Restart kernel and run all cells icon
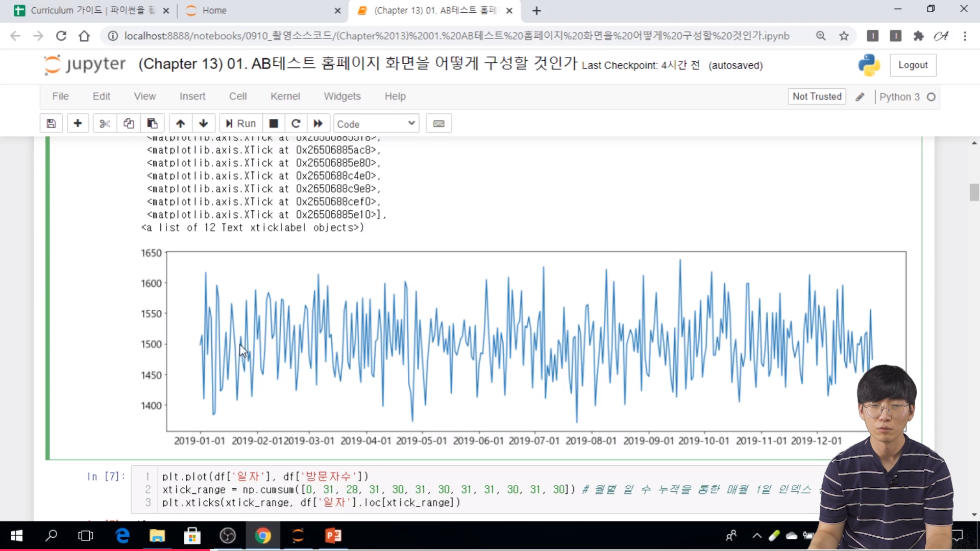 (x=318, y=123)
